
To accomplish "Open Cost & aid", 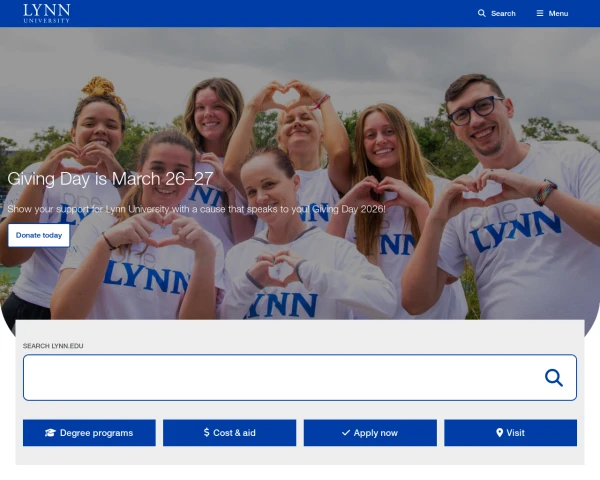I will (230, 433).
